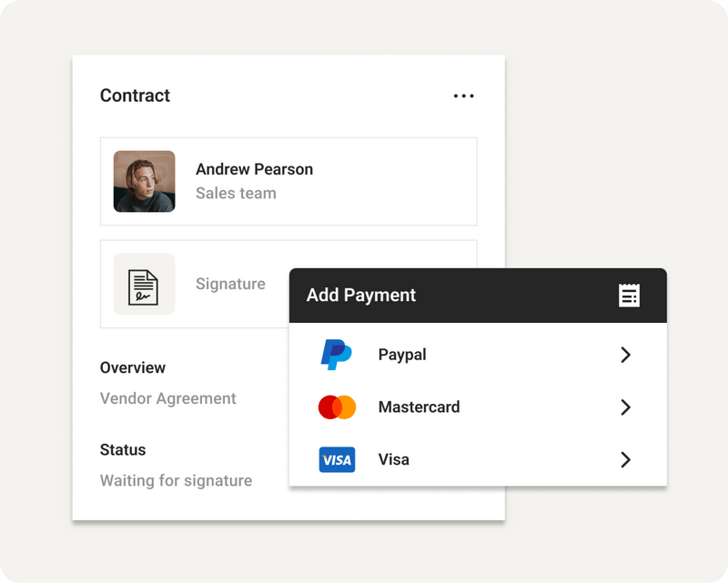This screenshot has height=583, width=728.
Task: Select Visa payment option
Action: (x=478, y=459)
